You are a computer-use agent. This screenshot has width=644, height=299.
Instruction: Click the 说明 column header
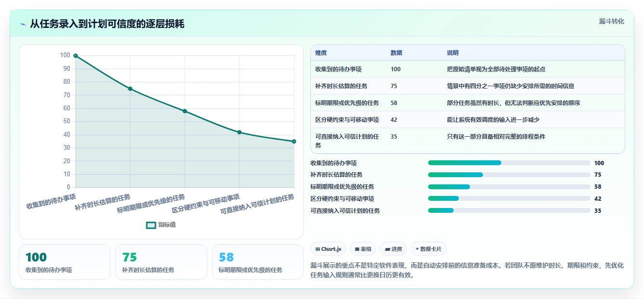[x=453, y=53]
